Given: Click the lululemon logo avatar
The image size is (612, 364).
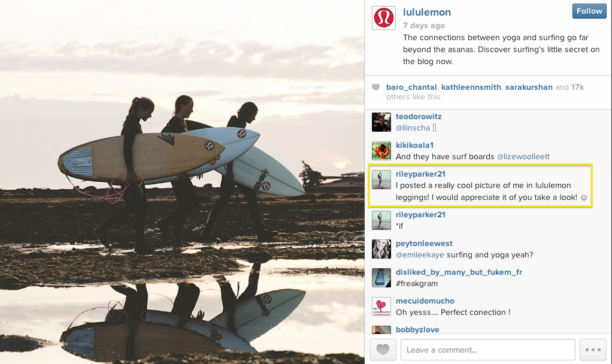Looking at the screenshot, I should click(384, 18).
